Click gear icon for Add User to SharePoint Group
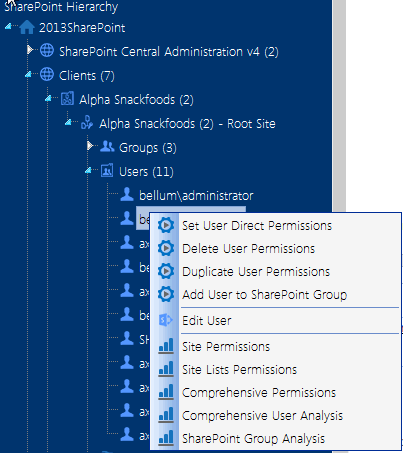403x453 pixels. click(x=166, y=294)
